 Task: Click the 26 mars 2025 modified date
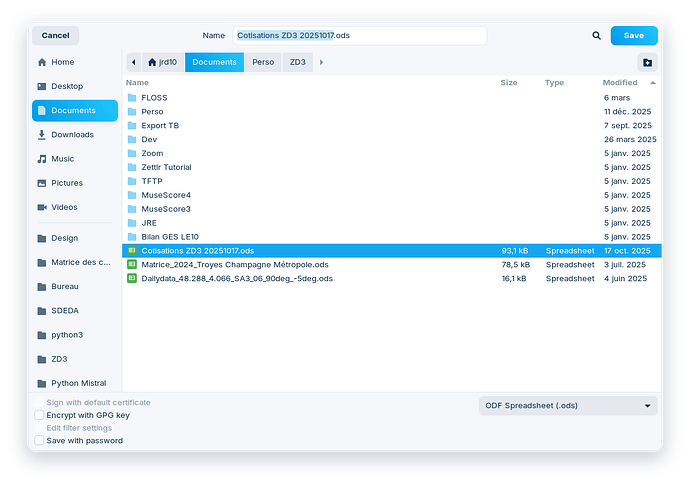pyautogui.click(x=630, y=140)
